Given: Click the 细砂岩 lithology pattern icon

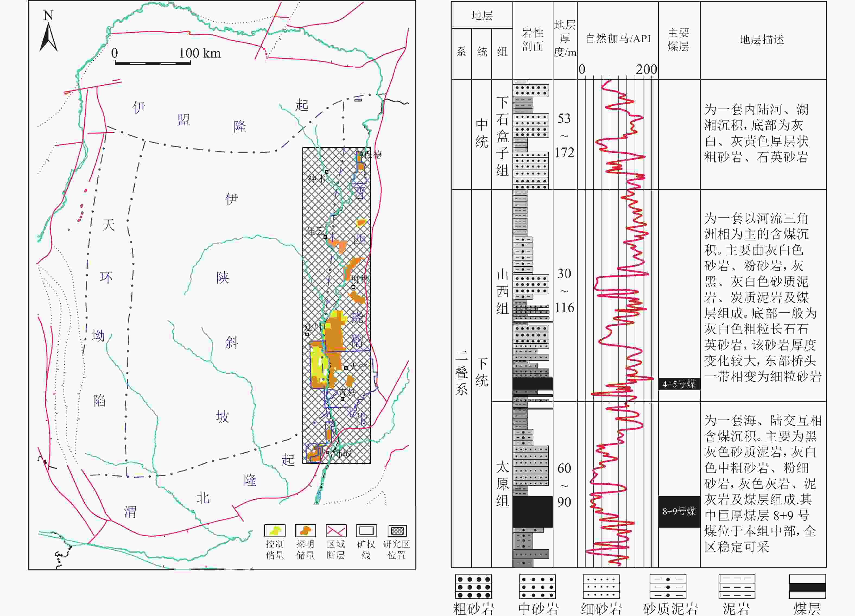Looking at the screenshot, I should click(x=601, y=587).
